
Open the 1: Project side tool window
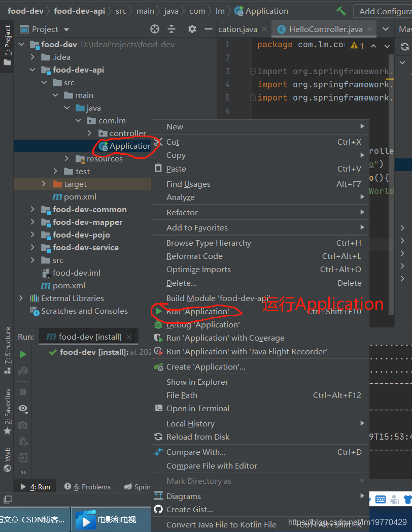7,46
